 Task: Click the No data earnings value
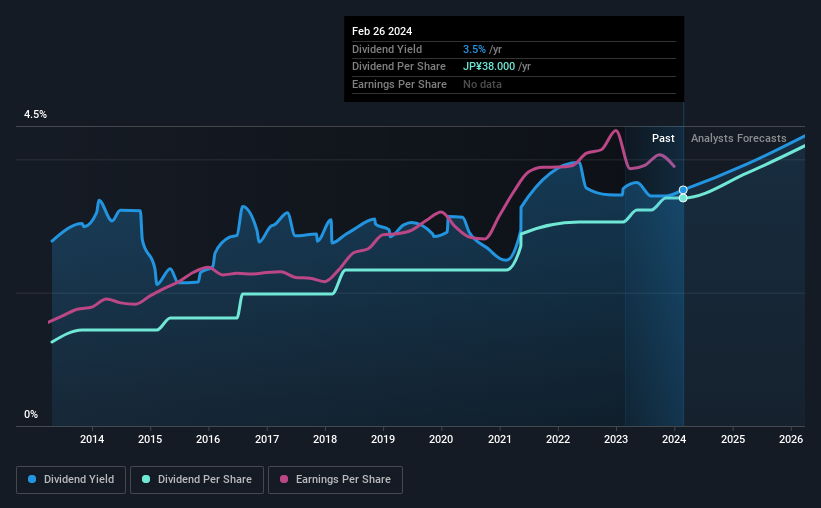[x=482, y=84]
